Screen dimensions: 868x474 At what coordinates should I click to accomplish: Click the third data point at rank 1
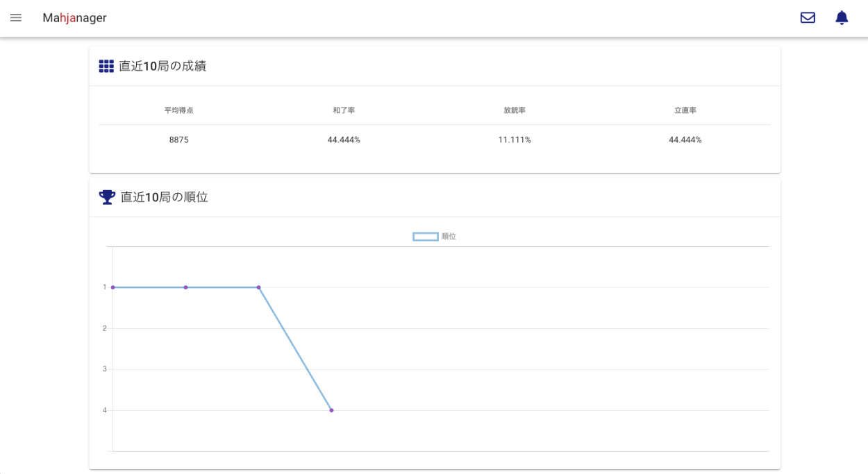click(x=258, y=287)
